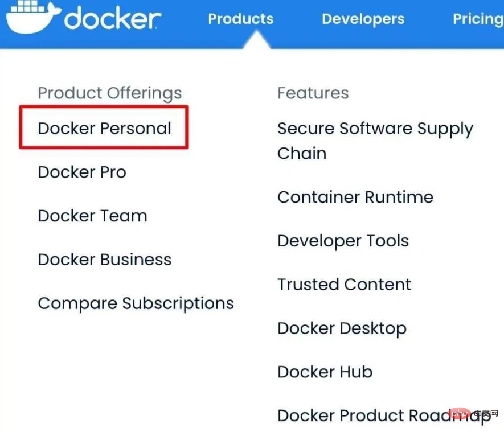Select Docker Pro offering
This screenshot has width=504, height=432.
(x=82, y=172)
